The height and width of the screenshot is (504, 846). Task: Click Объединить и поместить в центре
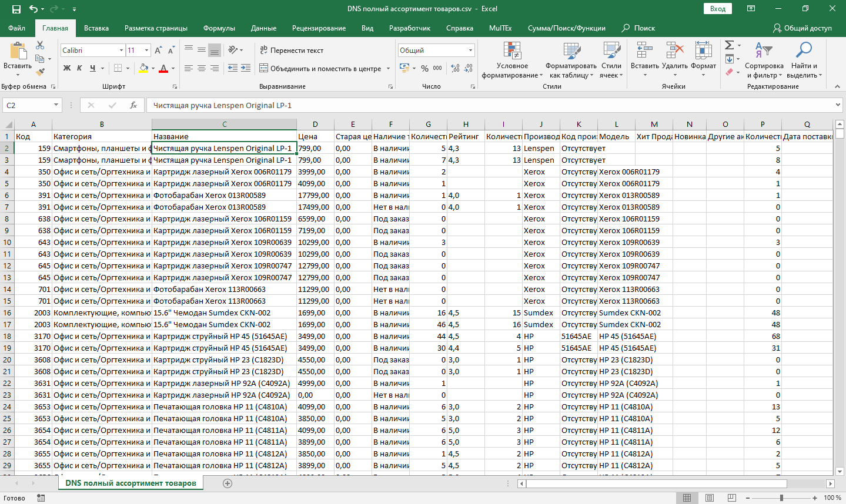[320, 68]
